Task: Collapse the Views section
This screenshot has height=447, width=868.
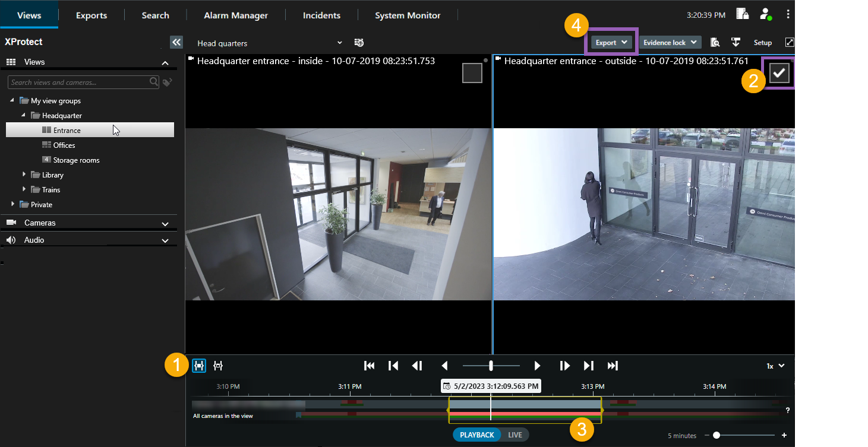Action: point(165,62)
